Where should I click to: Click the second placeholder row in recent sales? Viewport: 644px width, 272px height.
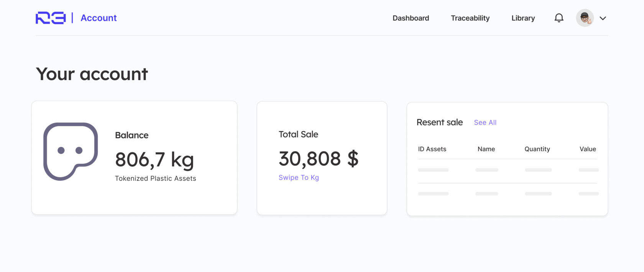tap(508, 194)
